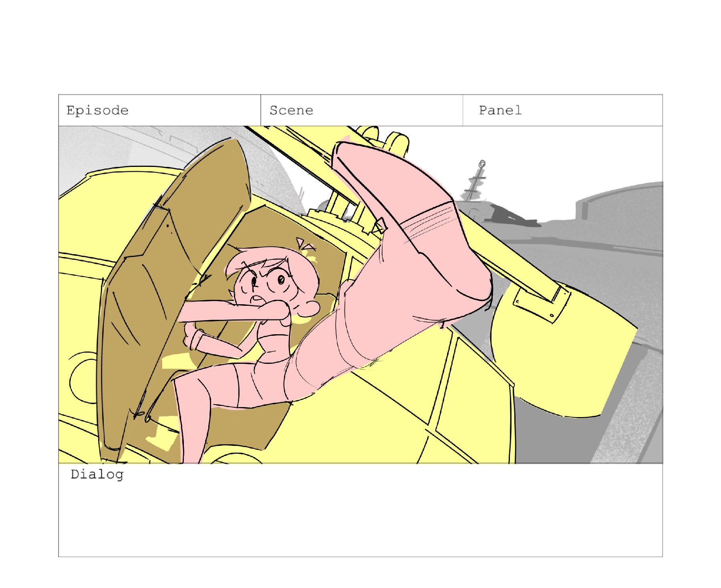721x588 pixels.
Task: Click the word "Episode"
Action: (x=97, y=110)
